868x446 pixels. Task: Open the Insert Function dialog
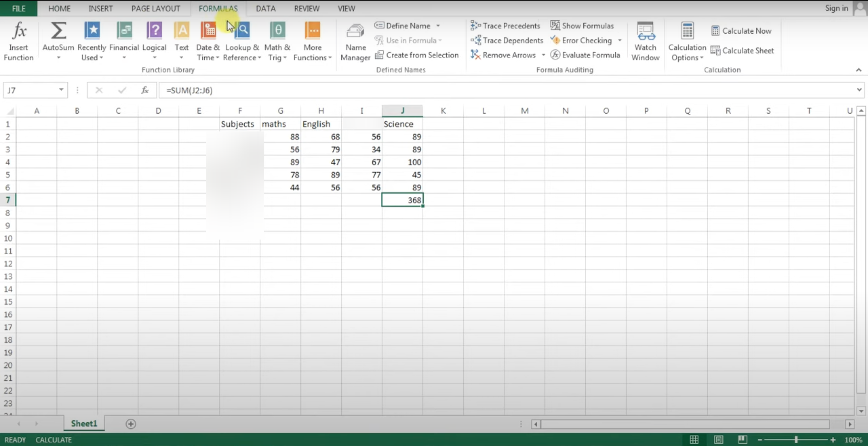click(x=19, y=41)
